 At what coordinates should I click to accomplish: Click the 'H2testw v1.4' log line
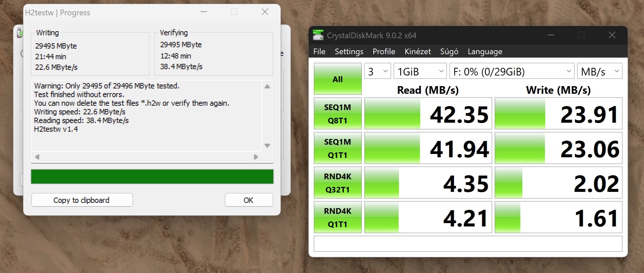[x=56, y=129]
